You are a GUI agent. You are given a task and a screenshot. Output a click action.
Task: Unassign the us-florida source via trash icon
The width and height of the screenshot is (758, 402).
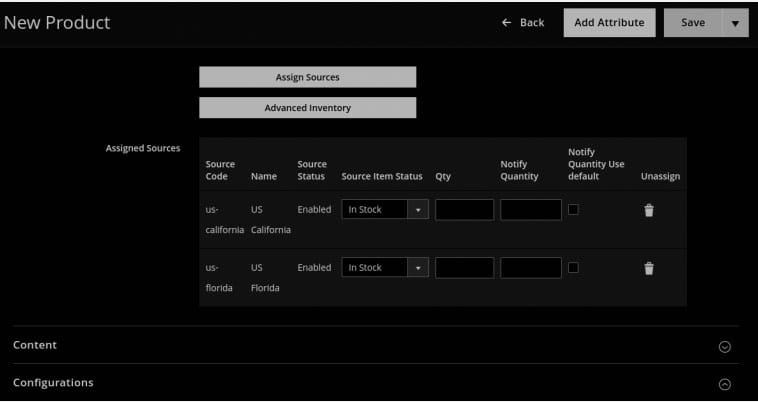point(648,268)
